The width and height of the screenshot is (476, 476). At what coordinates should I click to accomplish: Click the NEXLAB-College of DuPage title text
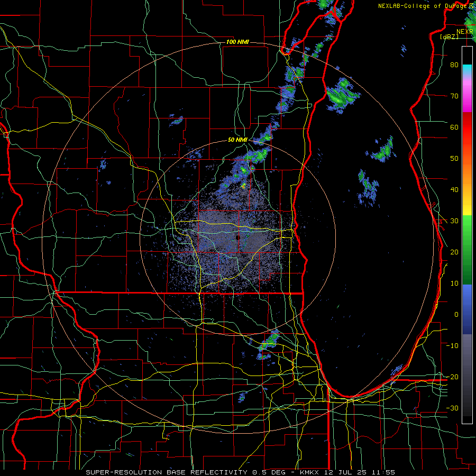424,6
